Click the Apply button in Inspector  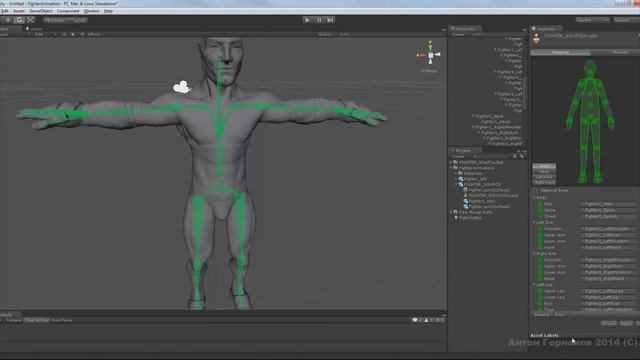click(x=626, y=323)
